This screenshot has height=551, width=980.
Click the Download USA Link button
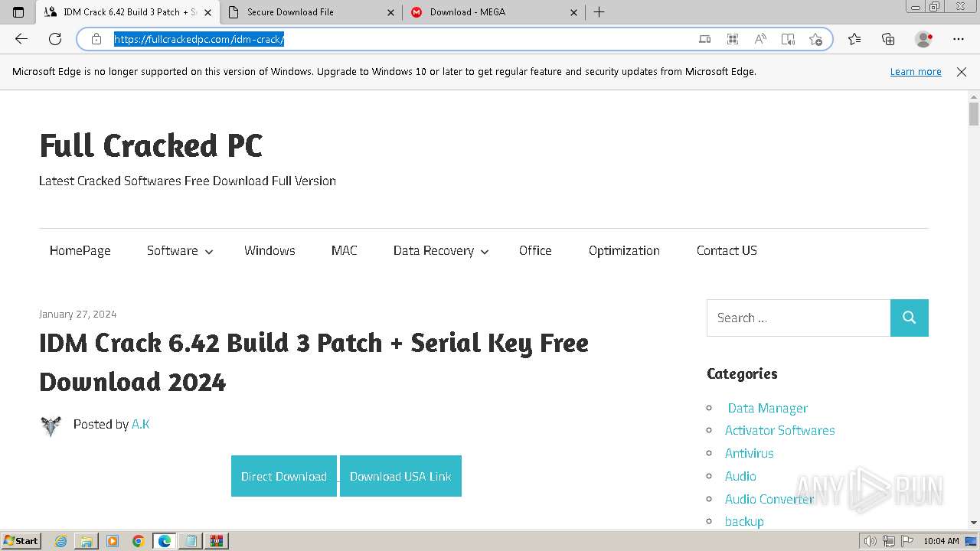[x=400, y=476]
